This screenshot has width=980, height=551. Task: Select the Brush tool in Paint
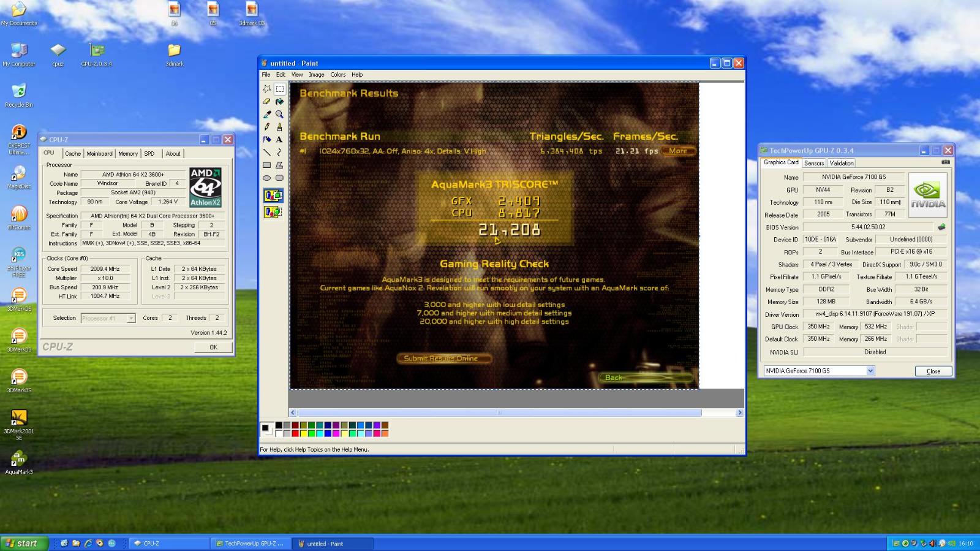pyautogui.click(x=279, y=127)
